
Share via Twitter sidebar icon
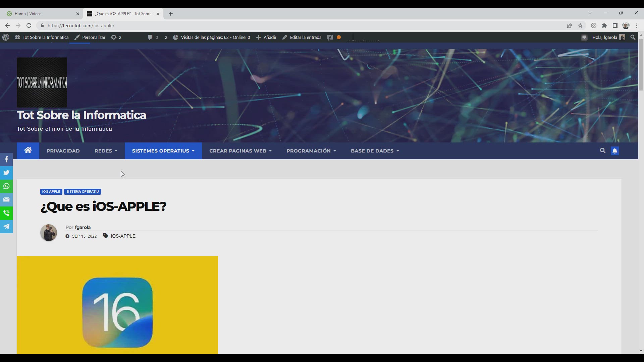click(x=6, y=173)
